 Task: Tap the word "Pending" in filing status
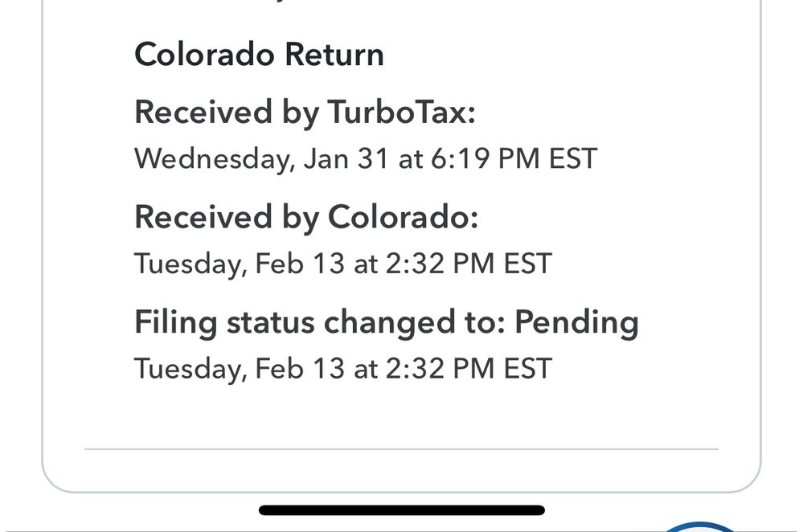coord(576,322)
